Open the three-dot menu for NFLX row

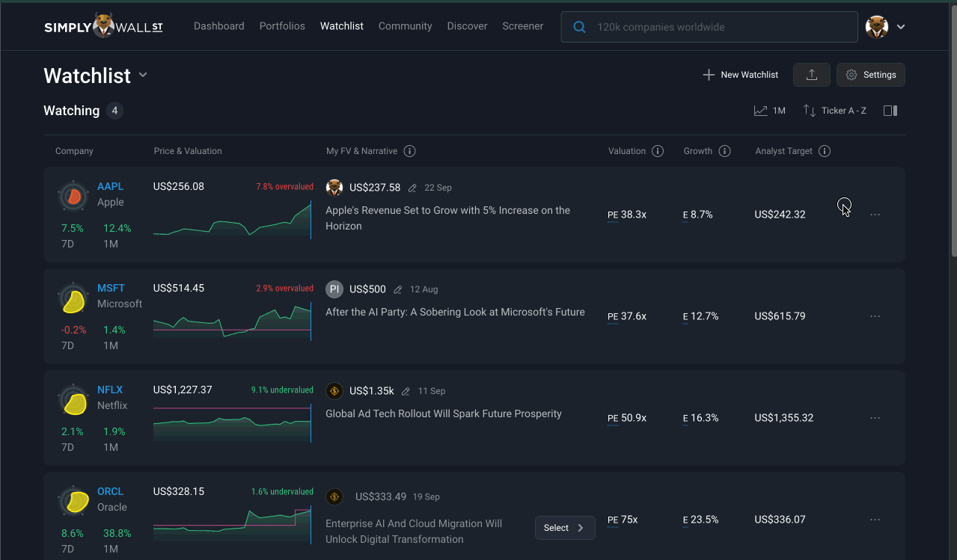point(875,418)
